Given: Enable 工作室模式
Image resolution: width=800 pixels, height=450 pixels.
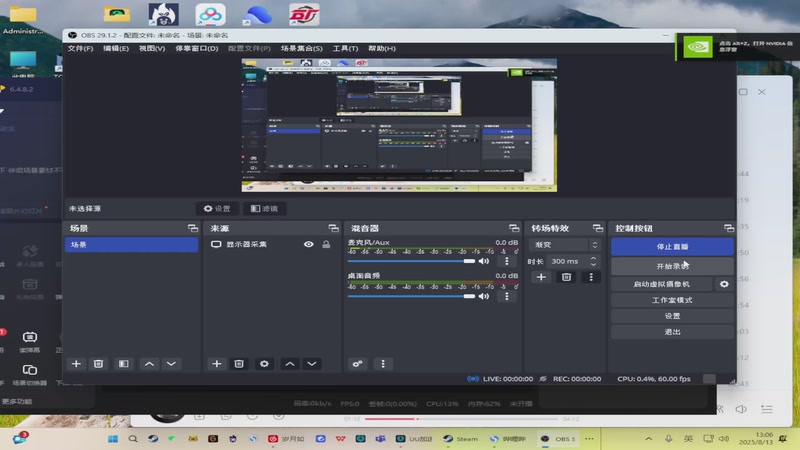Looking at the screenshot, I should 672,300.
